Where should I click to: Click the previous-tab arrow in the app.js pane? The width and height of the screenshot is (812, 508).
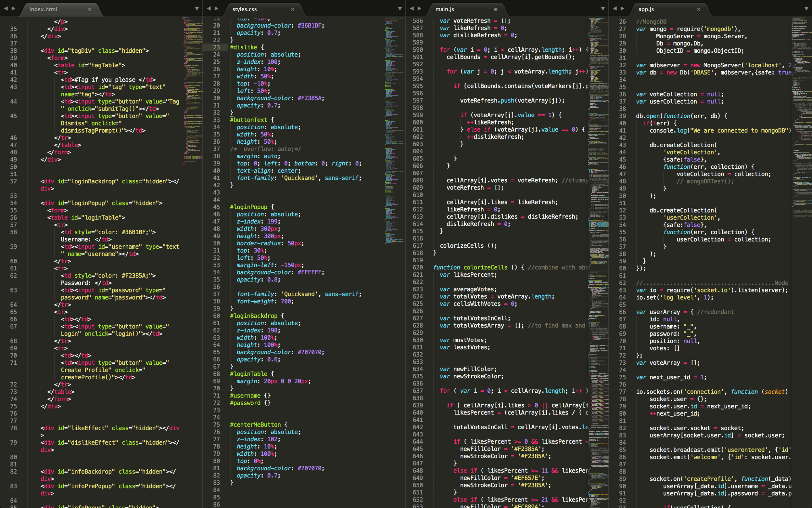click(615, 8)
